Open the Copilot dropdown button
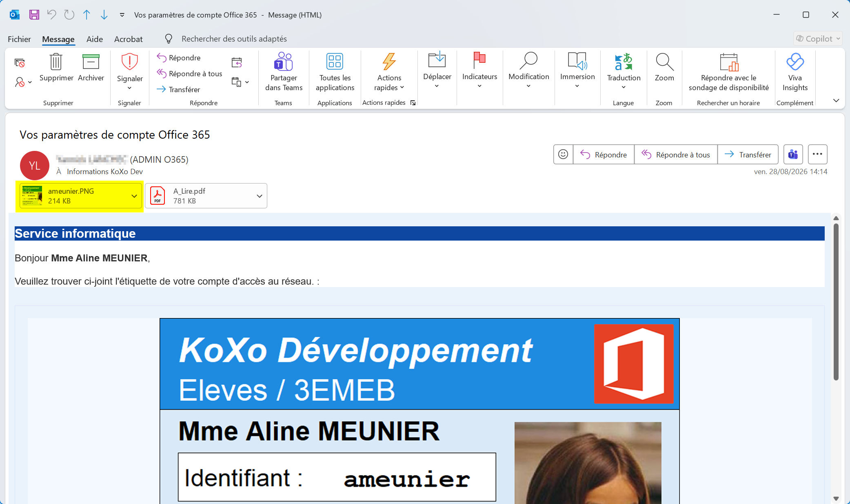This screenshot has height=504, width=850. click(x=818, y=39)
